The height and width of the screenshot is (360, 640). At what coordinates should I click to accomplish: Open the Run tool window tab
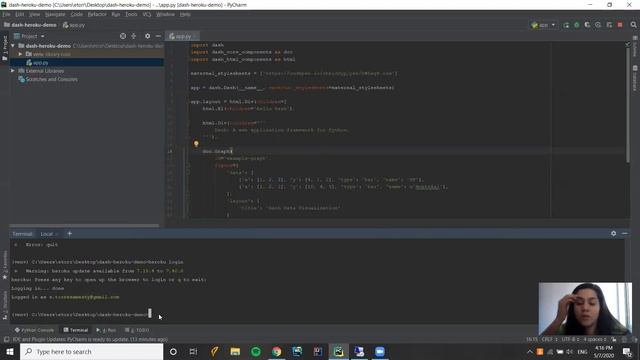coord(106,330)
